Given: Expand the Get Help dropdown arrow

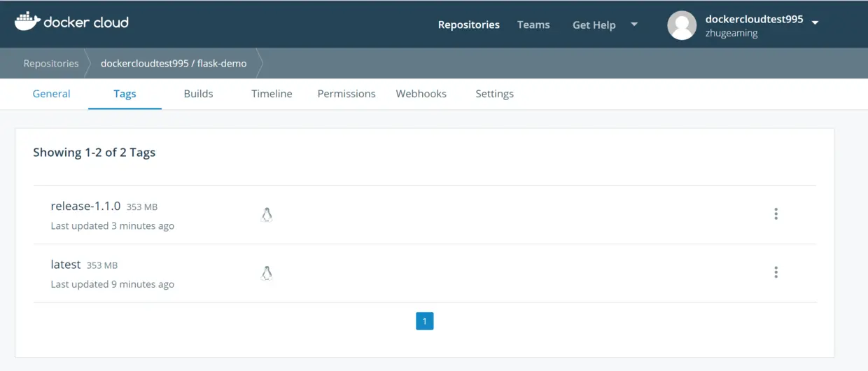Looking at the screenshot, I should pos(634,24).
